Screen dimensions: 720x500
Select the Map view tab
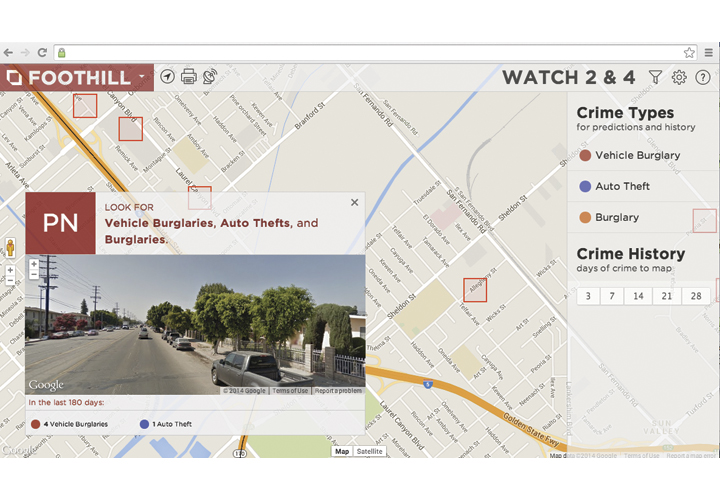tap(342, 452)
